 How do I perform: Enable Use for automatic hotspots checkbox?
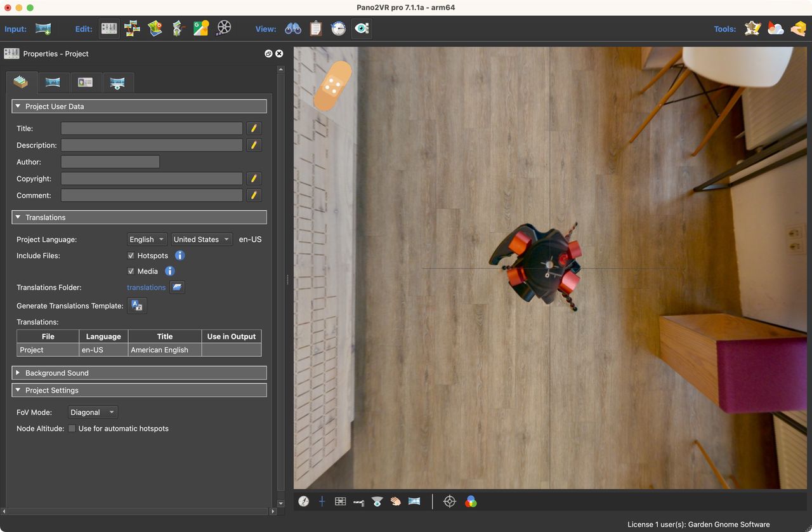tap(72, 429)
